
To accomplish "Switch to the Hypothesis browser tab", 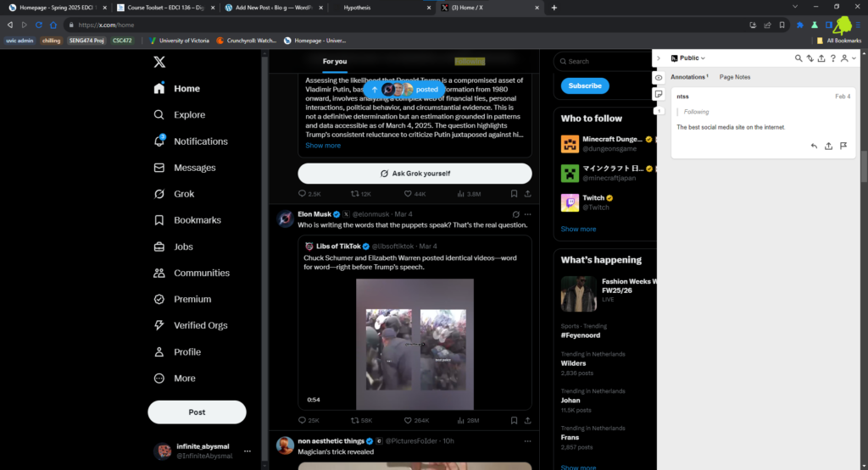I will pos(381,8).
